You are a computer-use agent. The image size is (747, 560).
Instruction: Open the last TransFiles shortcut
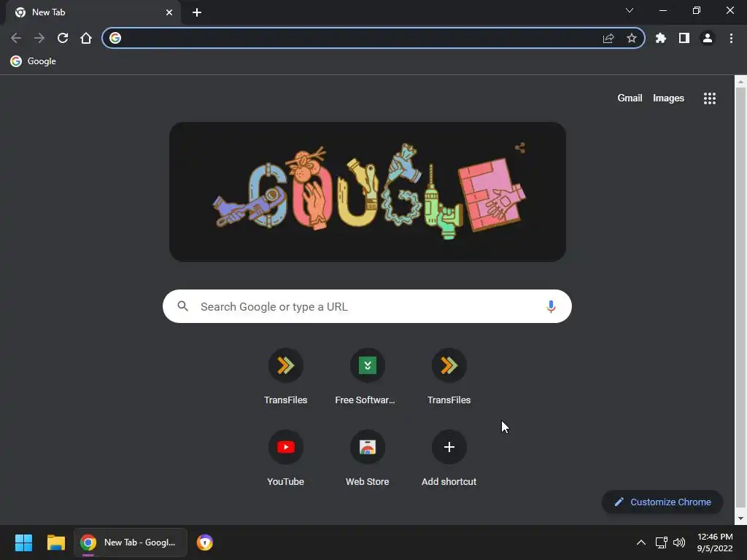click(449, 376)
